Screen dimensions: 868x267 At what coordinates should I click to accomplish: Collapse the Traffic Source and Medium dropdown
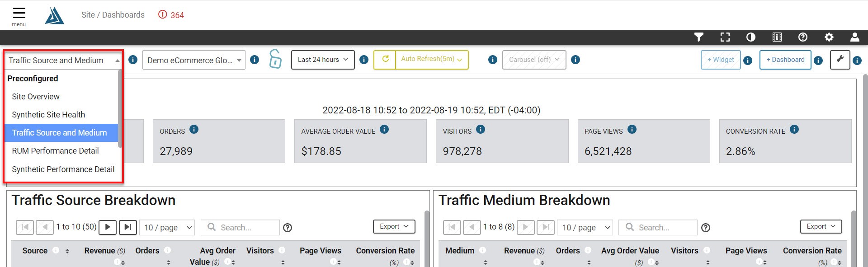tap(63, 60)
